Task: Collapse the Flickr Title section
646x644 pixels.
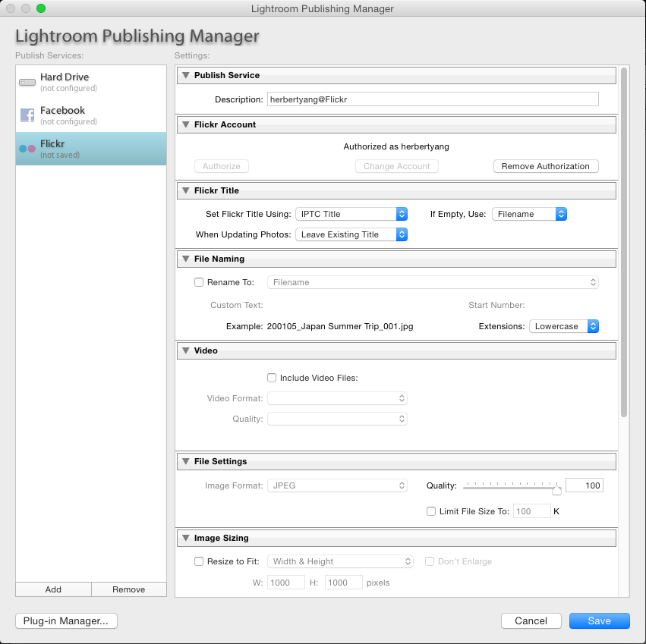Action: pos(186,190)
